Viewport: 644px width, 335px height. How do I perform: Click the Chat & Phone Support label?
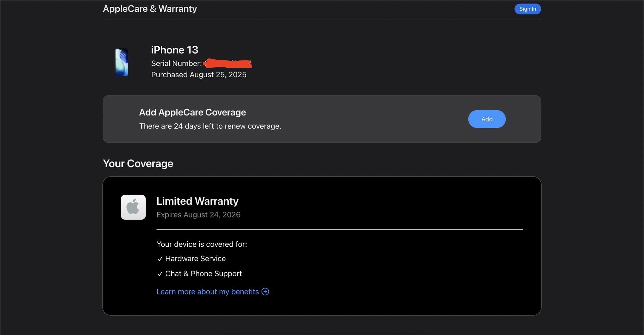coord(203,274)
